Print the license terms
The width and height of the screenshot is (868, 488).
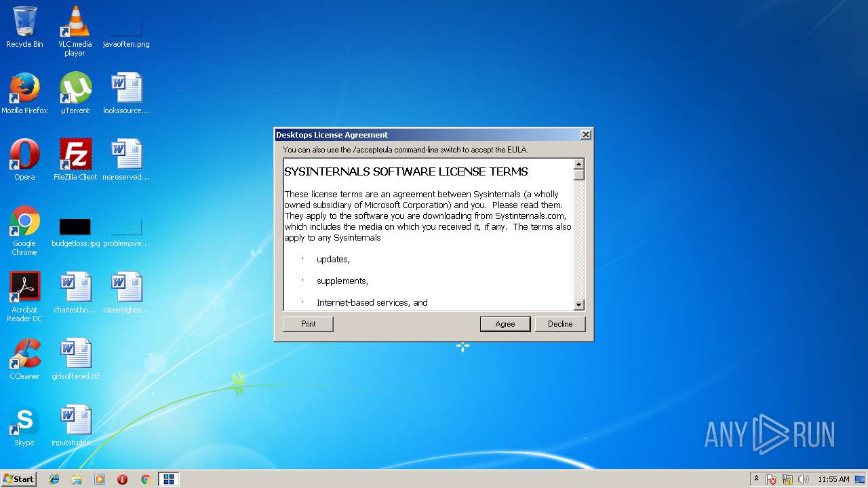pyautogui.click(x=308, y=324)
